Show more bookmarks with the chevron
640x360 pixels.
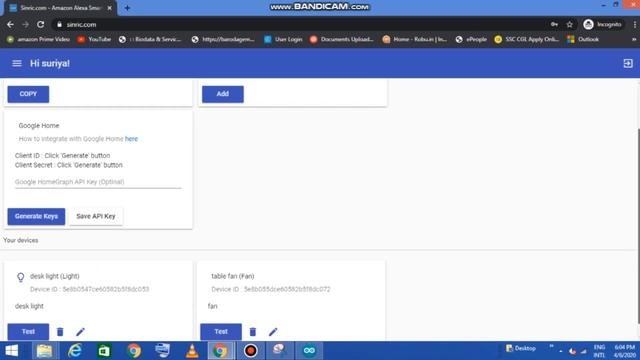coord(634,40)
